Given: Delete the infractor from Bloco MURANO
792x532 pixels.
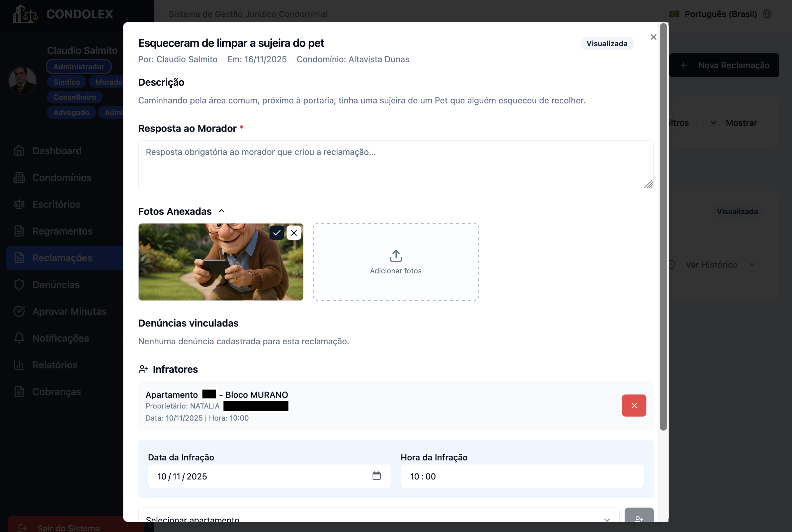Looking at the screenshot, I should pos(634,405).
